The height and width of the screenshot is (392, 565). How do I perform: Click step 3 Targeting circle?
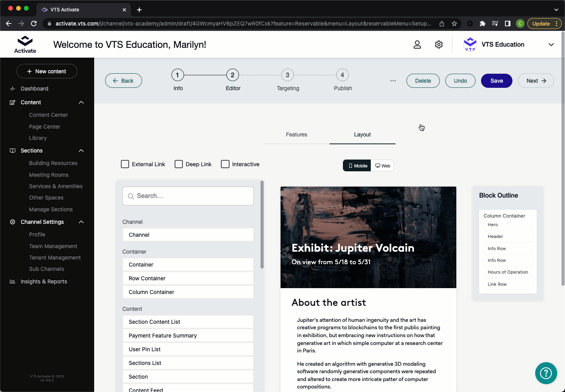[x=287, y=75]
